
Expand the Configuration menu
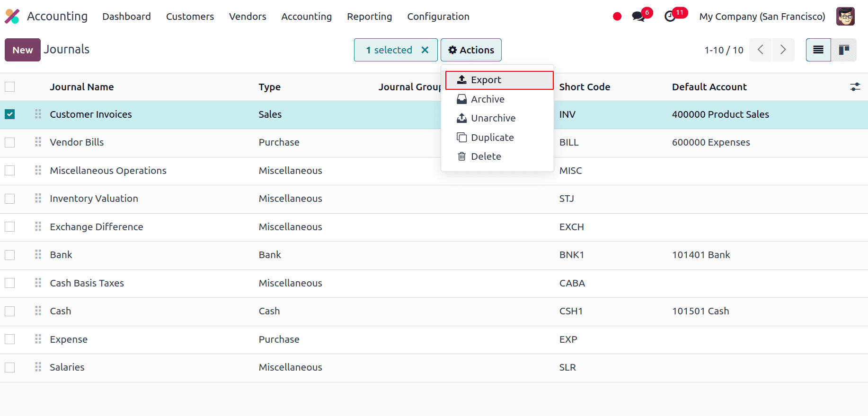[438, 17]
